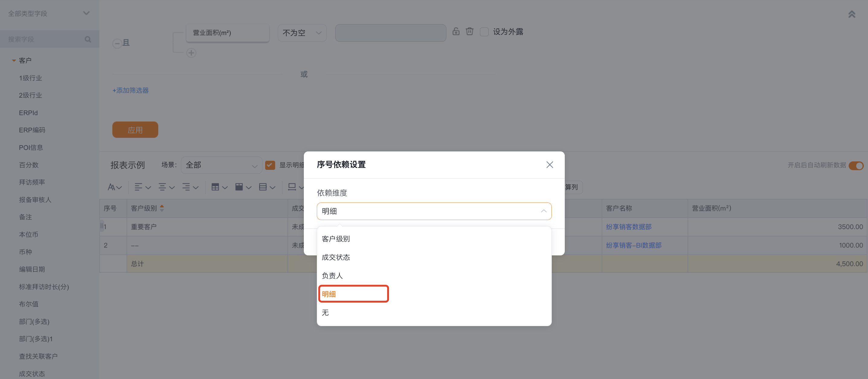Image resolution: width=868 pixels, height=379 pixels.
Task: Select the 编辑日期 field
Action: point(32,269)
